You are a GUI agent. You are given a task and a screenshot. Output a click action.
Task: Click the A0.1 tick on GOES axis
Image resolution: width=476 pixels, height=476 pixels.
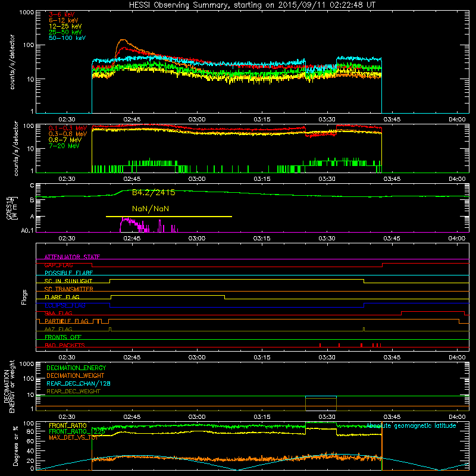[x=27, y=231]
